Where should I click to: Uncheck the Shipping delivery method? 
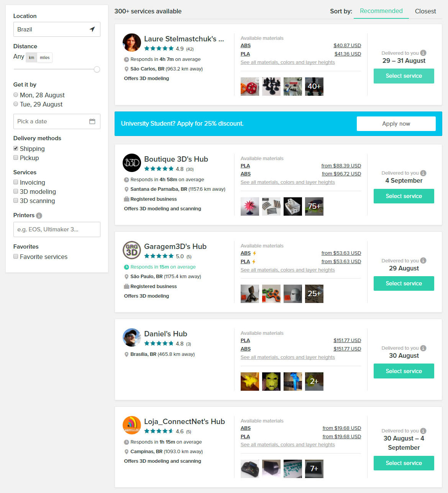pos(16,148)
